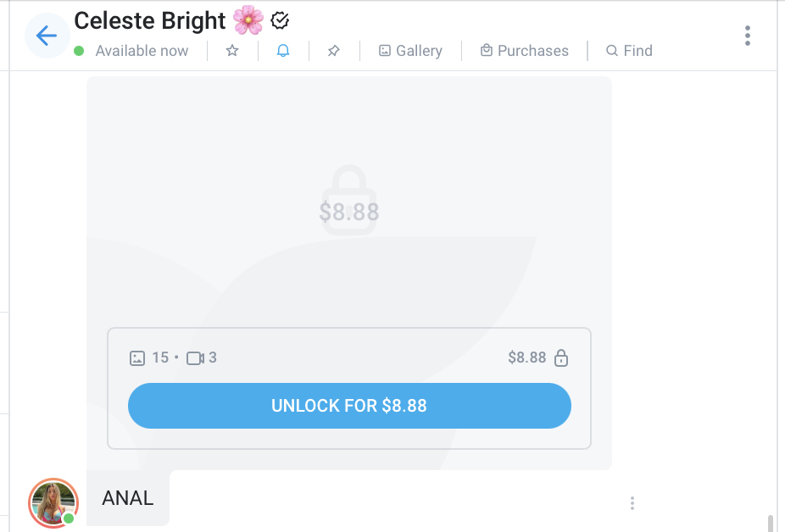Screen dimensions: 785x532
Task: Toggle notifications with the bell icon
Action: coord(283,51)
